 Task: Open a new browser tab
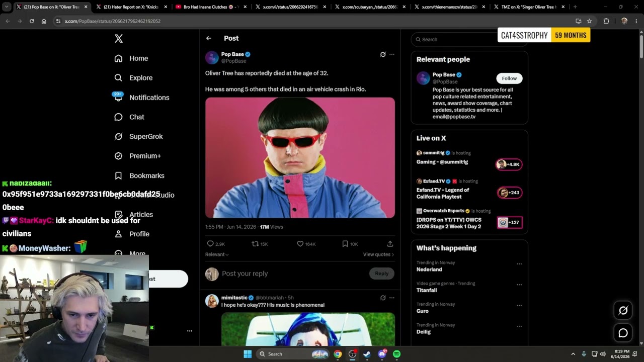click(x=575, y=7)
